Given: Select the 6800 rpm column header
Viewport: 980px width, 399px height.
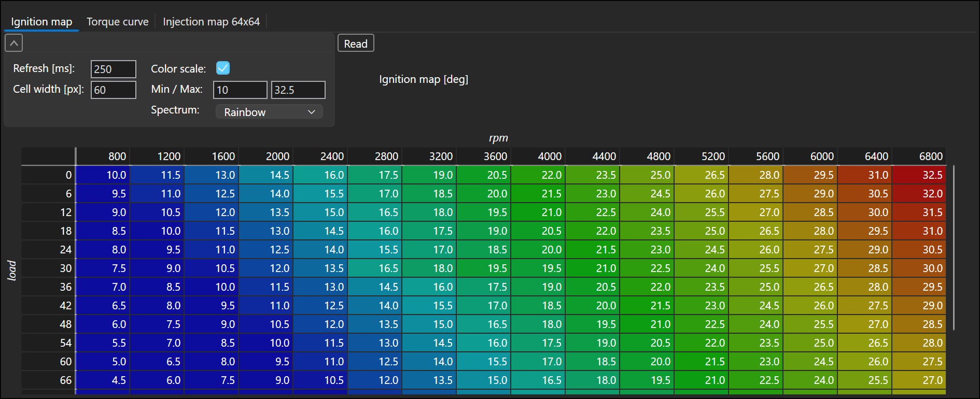Looking at the screenshot, I should [x=919, y=156].
